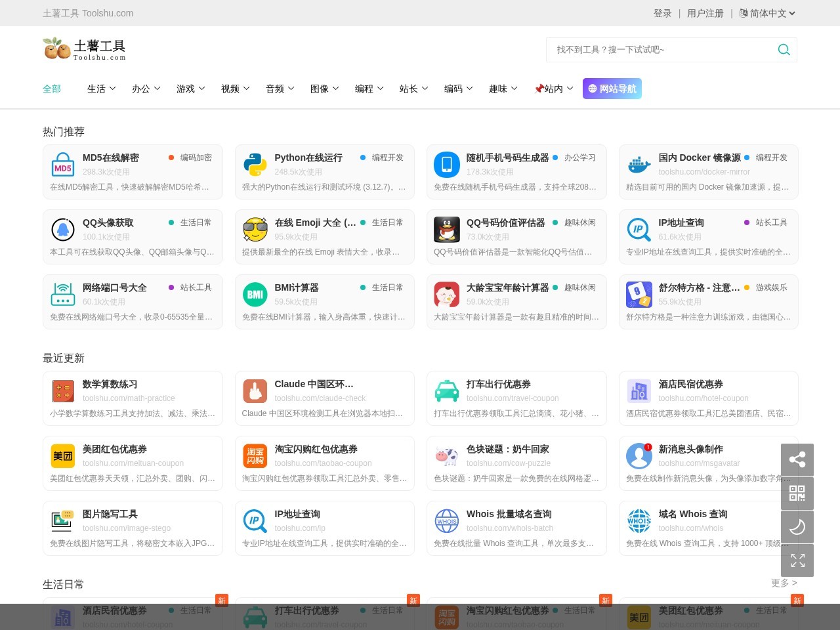Click toolshu.com/image-stego URL text

(127, 528)
